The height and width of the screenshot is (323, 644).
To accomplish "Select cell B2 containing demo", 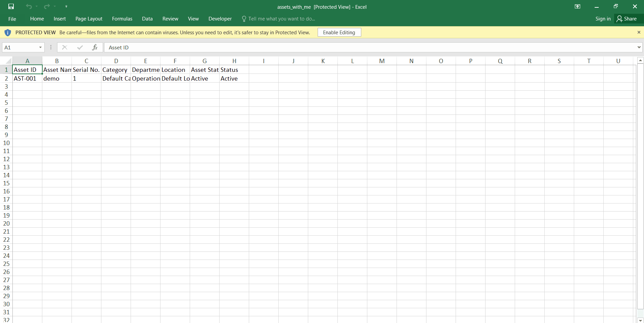I will [57, 78].
